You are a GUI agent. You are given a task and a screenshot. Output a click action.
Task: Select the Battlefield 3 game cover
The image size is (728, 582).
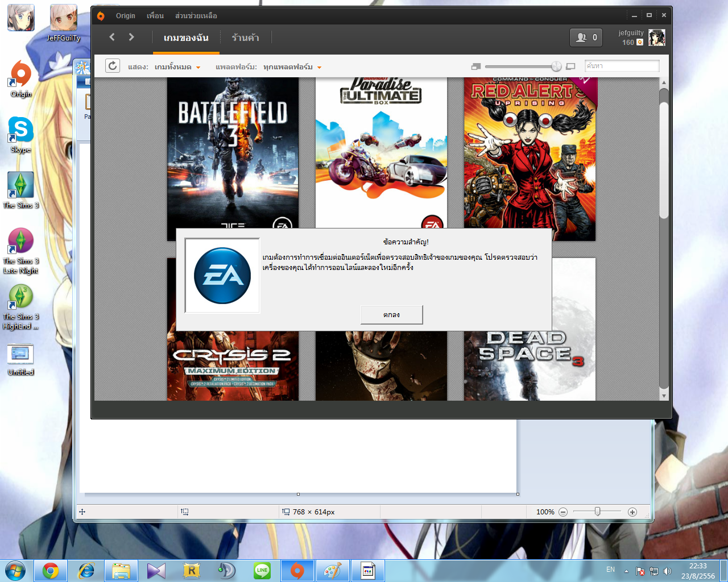(233, 153)
